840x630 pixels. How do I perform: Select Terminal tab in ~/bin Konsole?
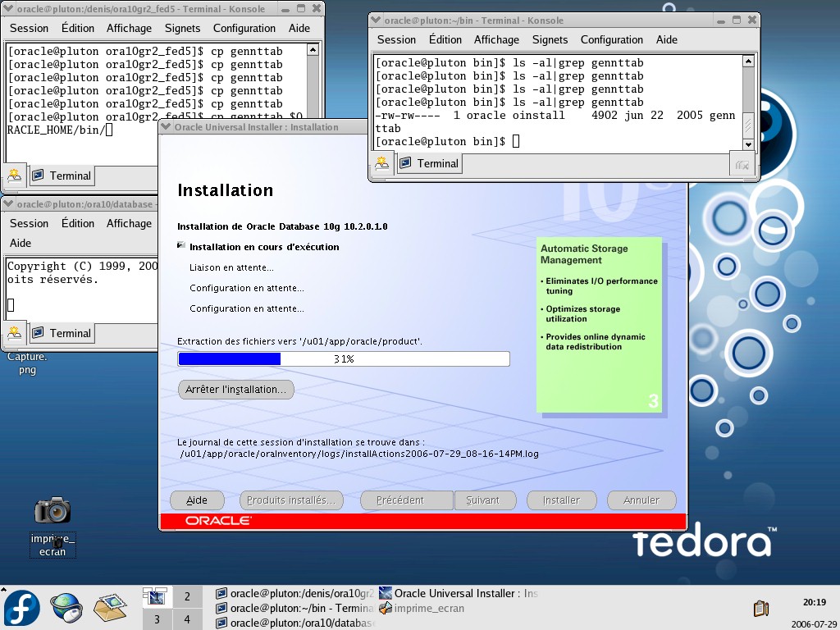point(429,163)
